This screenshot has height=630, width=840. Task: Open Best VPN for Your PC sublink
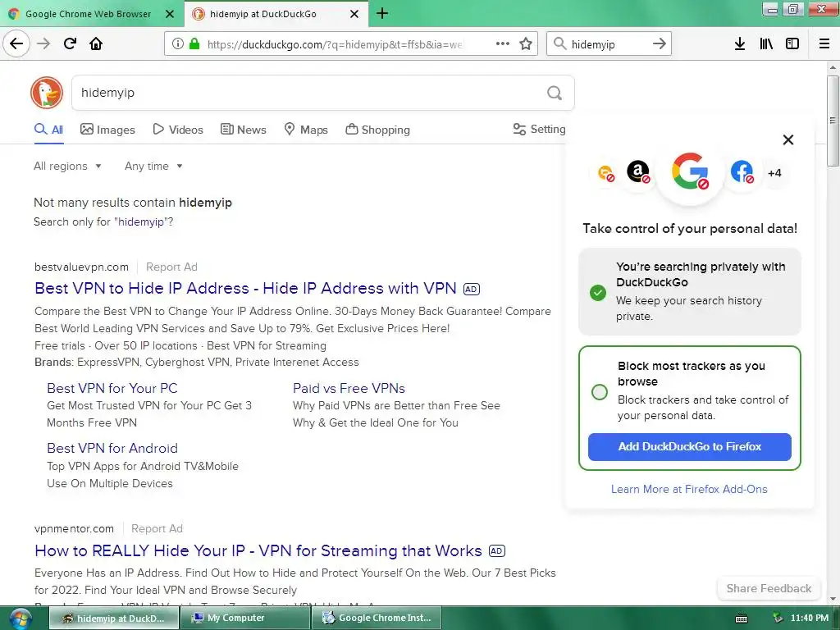coord(112,388)
